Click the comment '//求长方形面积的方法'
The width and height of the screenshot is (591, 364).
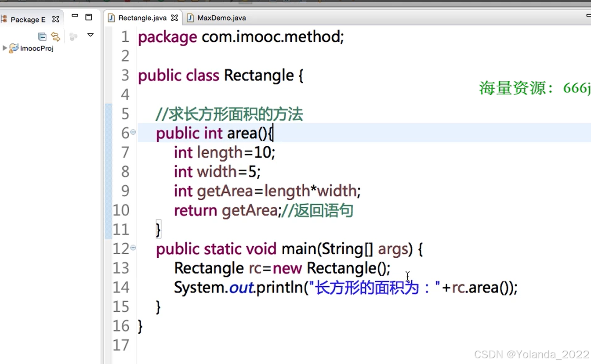229,114
